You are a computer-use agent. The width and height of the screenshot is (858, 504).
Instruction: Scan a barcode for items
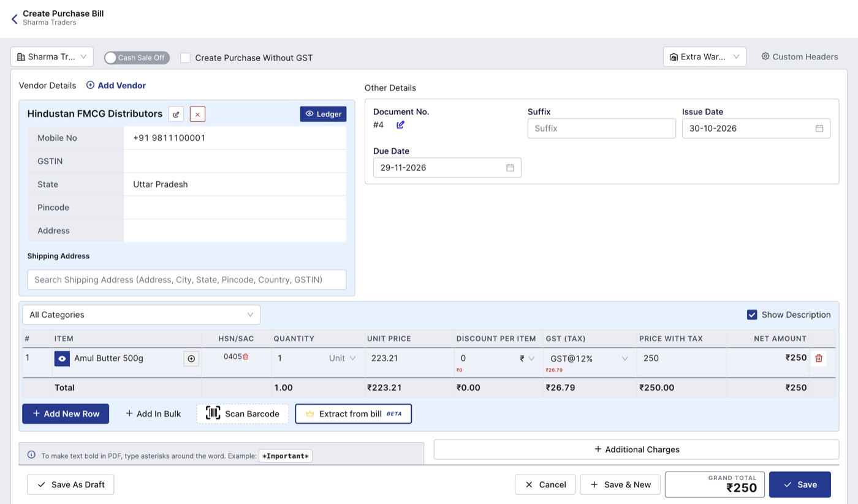[x=243, y=414]
